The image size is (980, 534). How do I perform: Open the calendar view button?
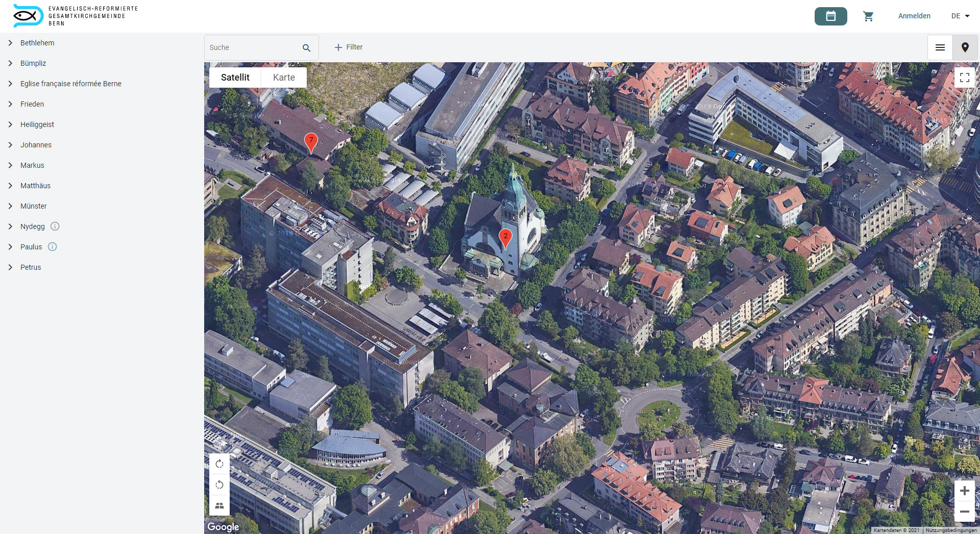[x=830, y=16]
